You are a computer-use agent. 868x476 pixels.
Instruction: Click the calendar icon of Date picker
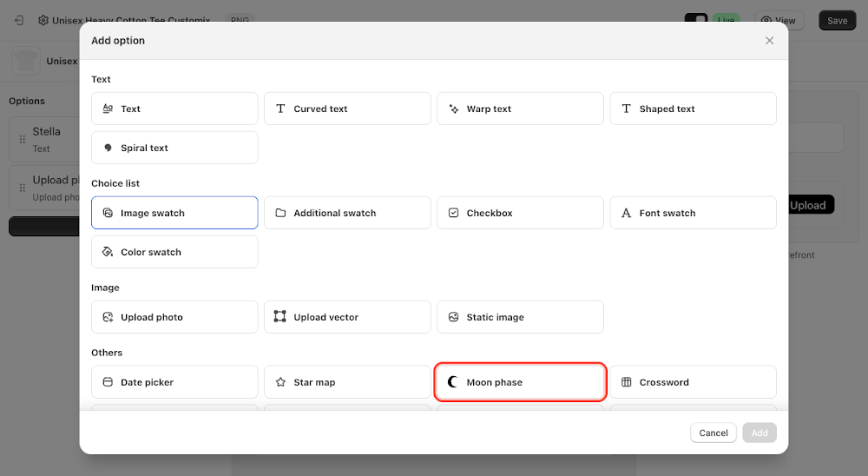tap(108, 382)
